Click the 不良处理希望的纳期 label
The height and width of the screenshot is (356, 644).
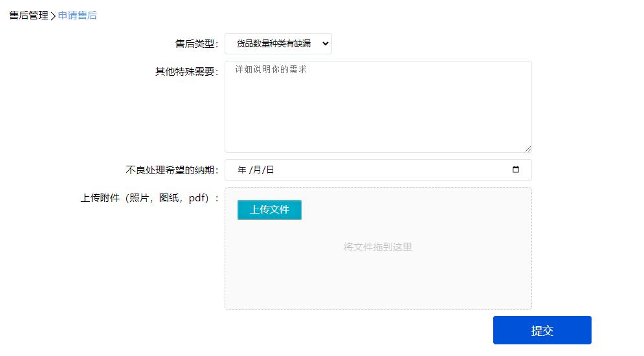[172, 170]
